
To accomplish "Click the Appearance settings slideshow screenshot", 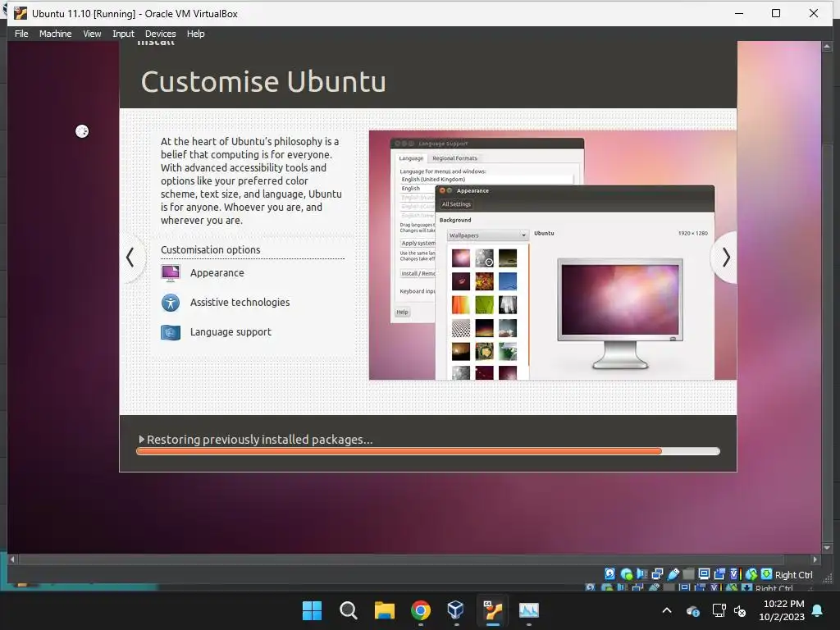I will click(552, 255).
